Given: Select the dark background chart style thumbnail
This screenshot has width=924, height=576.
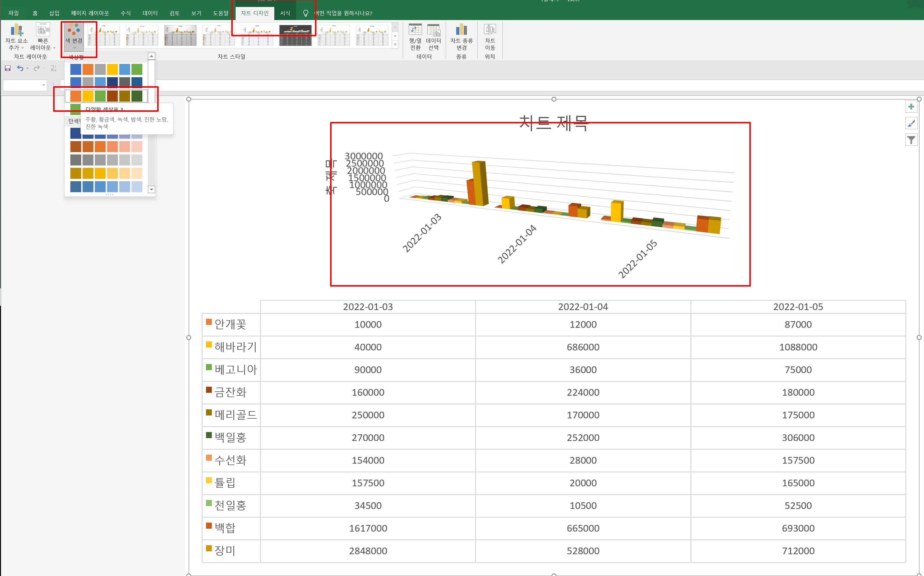Looking at the screenshot, I should [296, 35].
